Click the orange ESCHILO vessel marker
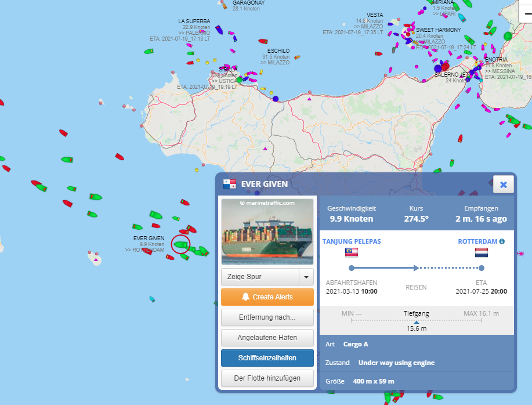The height and width of the screenshot is (405, 532). pos(298,57)
